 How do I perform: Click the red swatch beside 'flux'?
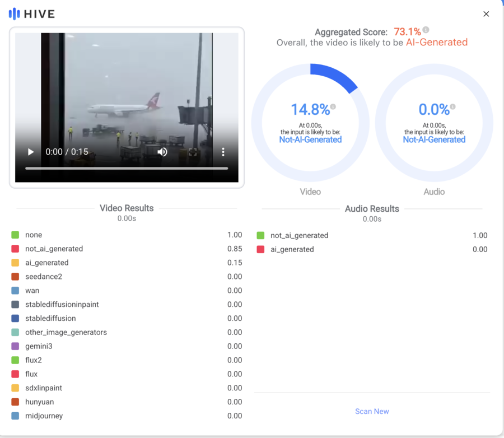click(x=15, y=374)
